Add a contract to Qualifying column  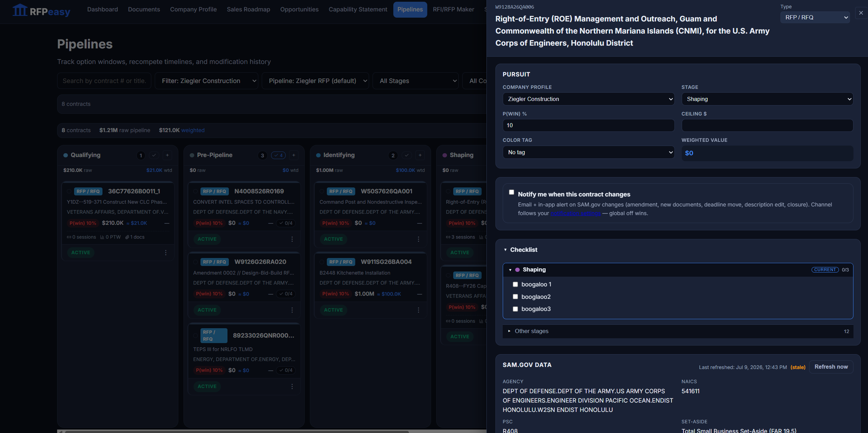pos(167,155)
